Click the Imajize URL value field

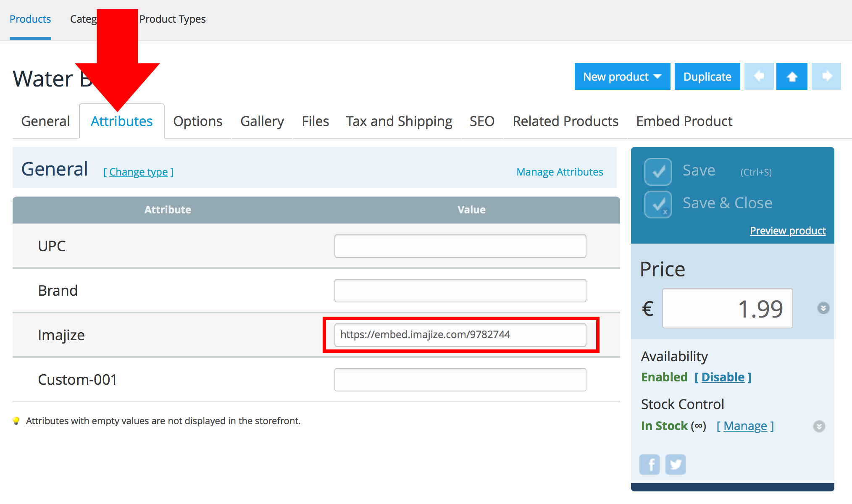coord(460,335)
